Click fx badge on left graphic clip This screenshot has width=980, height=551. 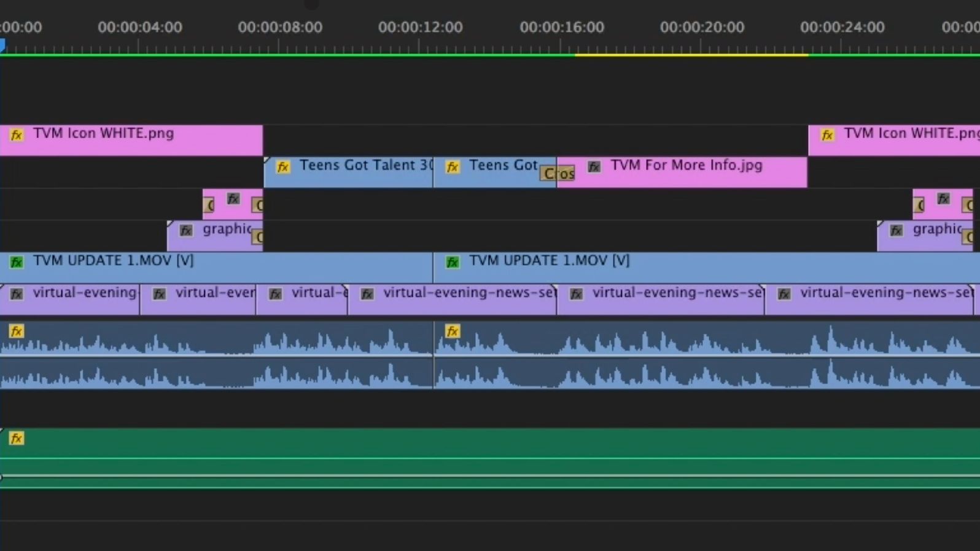(186, 231)
